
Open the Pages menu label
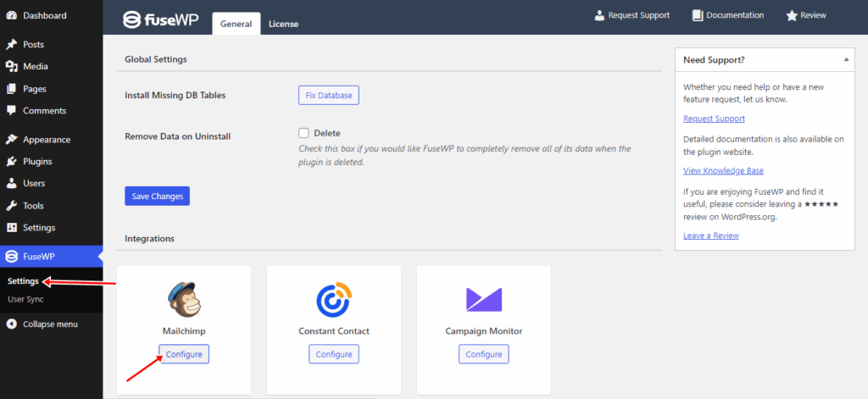tap(34, 89)
